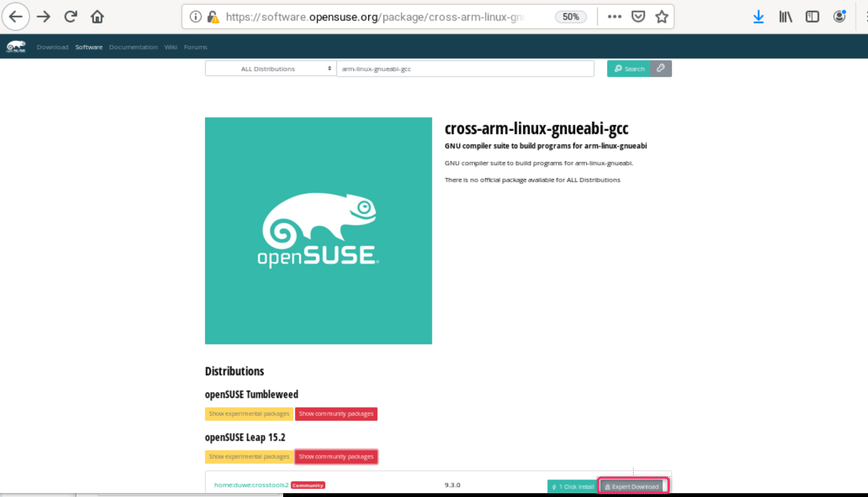Show experimental packages for openSUSE Leap 15.2

pyautogui.click(x=249, y=457)
